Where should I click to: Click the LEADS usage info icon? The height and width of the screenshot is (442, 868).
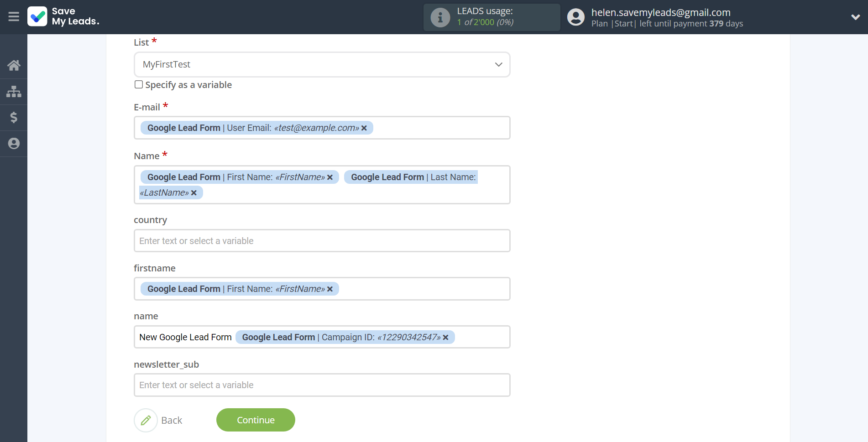[x=440, y=17]
